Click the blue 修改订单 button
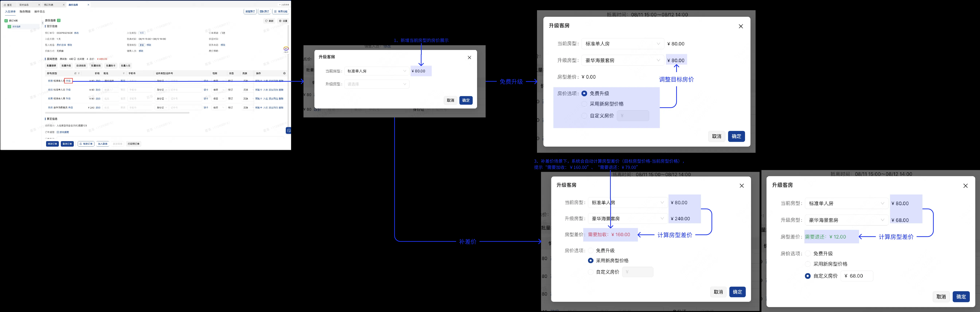 [52, 144]
